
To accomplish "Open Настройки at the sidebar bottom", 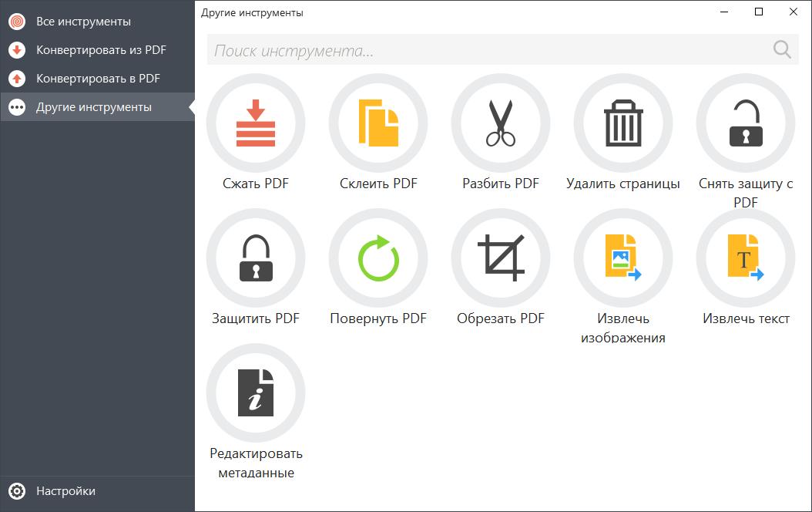I will point(65,491).
